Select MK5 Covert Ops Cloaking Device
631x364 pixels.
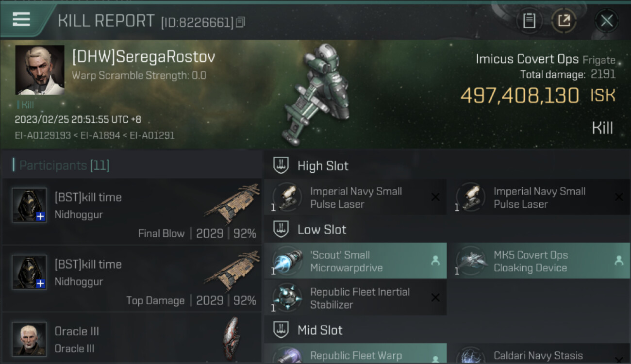tap(539, 261)
